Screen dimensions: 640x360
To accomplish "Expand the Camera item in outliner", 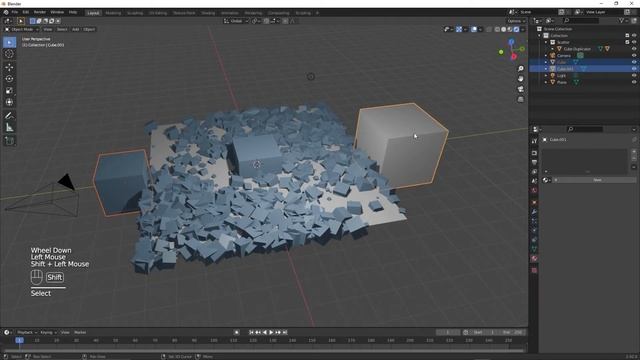I will click(546, 56).
